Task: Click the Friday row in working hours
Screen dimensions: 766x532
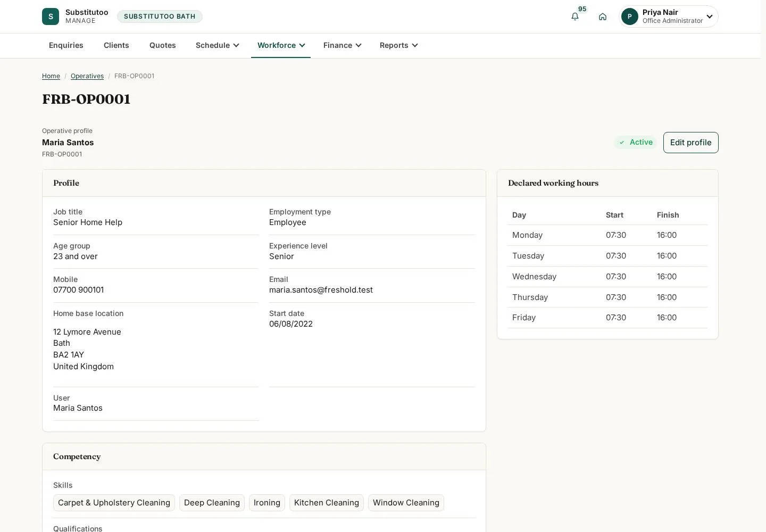Action: [x=607, y=318]
